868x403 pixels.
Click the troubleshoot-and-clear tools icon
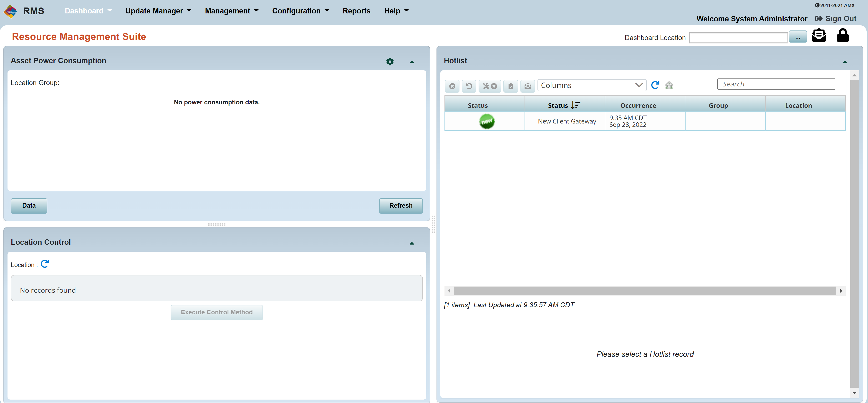coord(489,86)
